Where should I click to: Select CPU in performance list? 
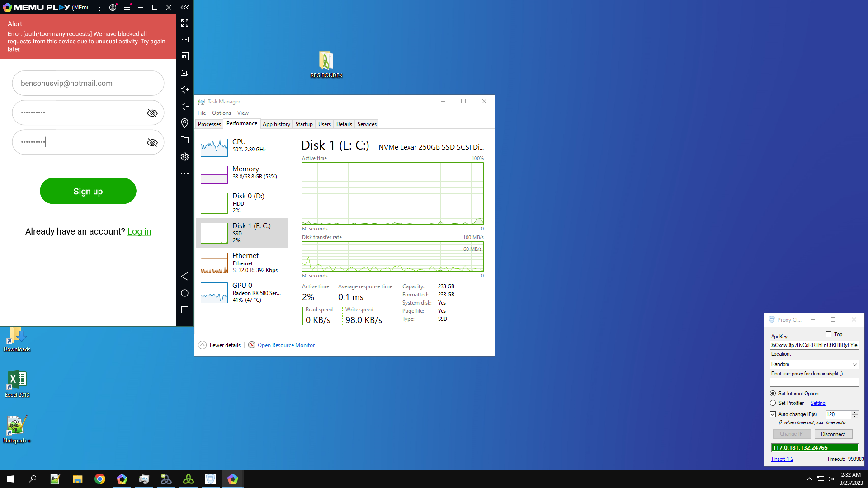(242, 147)
